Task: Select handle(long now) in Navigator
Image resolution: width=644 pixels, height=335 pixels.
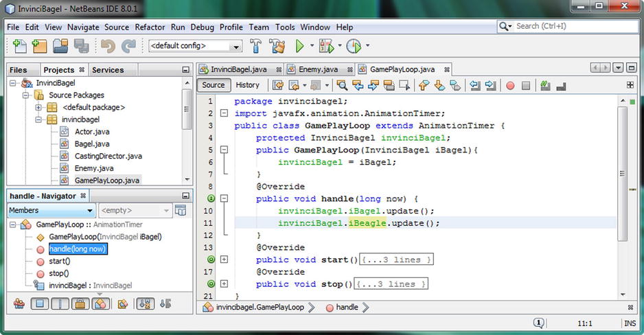Action: click(78, 249)
